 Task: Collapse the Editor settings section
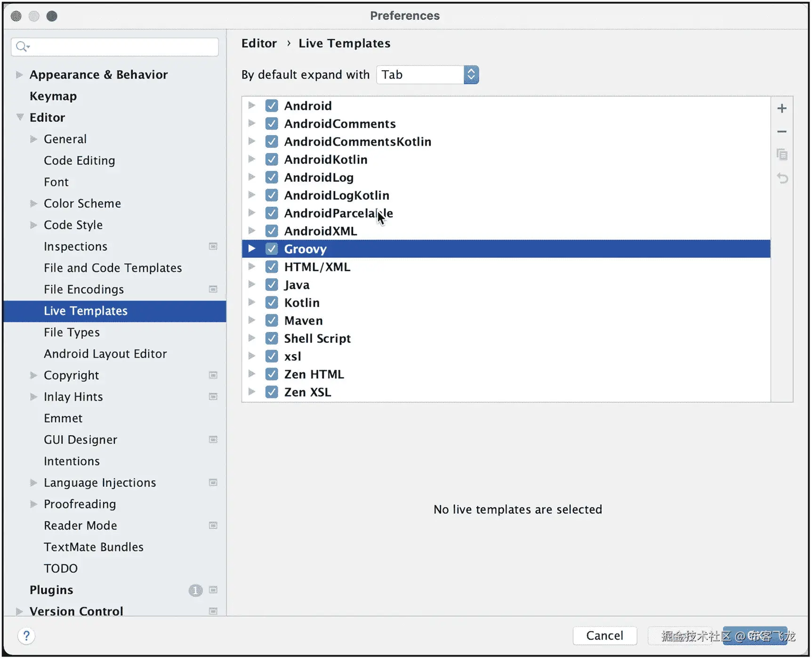pos(20,117)
